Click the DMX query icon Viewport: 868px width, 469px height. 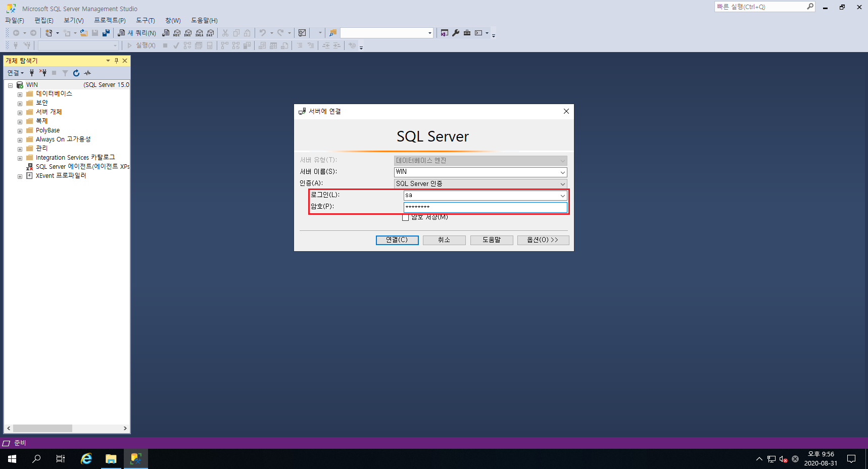(x=188, y=33)
